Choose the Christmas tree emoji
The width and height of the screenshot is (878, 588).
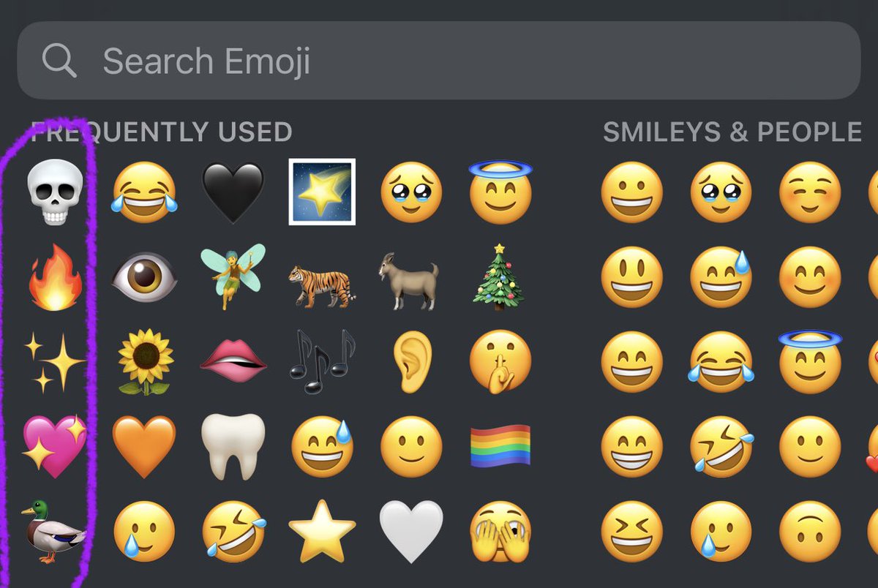pos(500,277)
